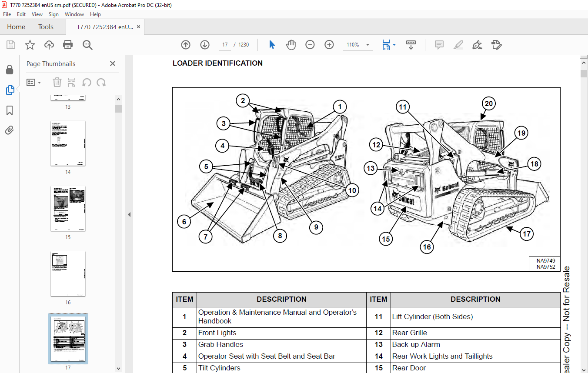Select page 13 thumbnail

68,98
